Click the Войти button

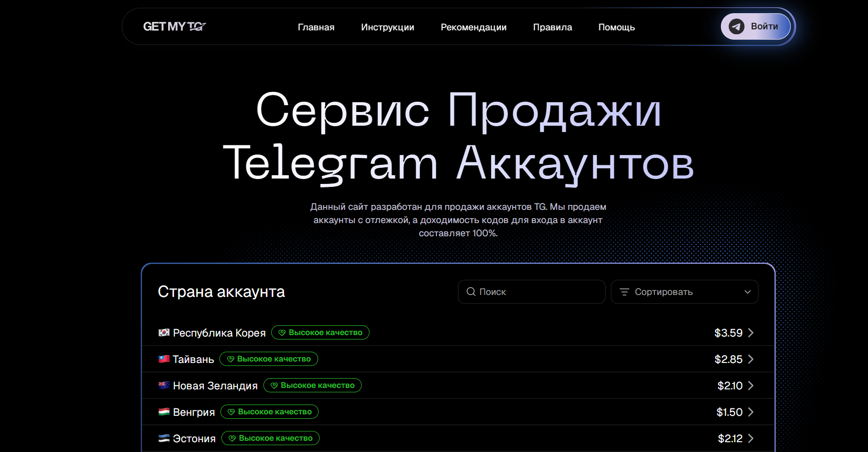click(x=756, y=26)
